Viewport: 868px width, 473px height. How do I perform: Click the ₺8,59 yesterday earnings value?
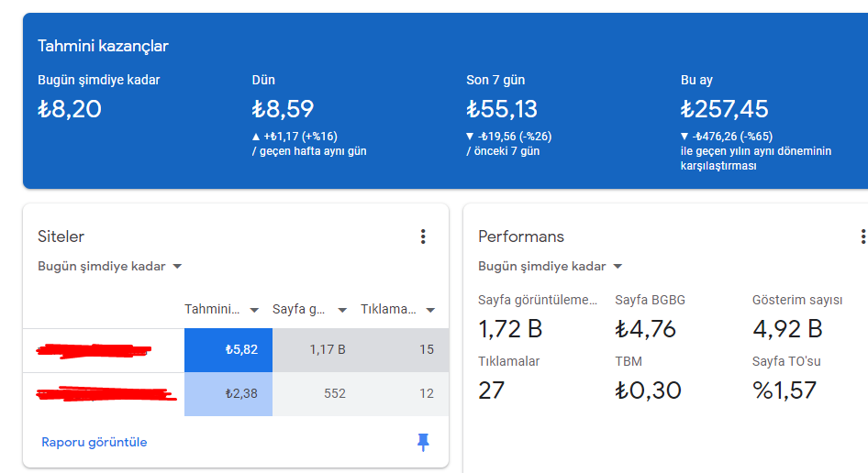[x=283, y=109]
